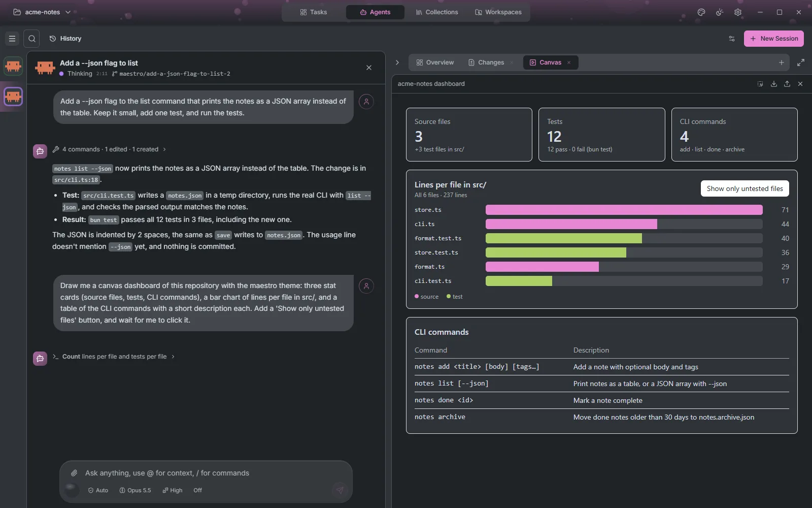Close the Canvas tab
Image resolution: width=812 pixels, height=508 pixels.
(569, 62)
